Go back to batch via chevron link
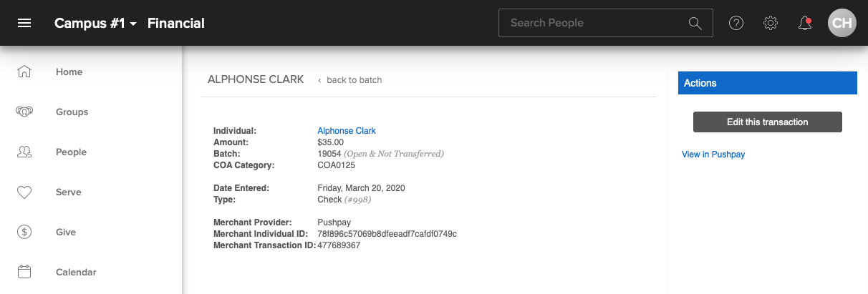 point(349,80)
